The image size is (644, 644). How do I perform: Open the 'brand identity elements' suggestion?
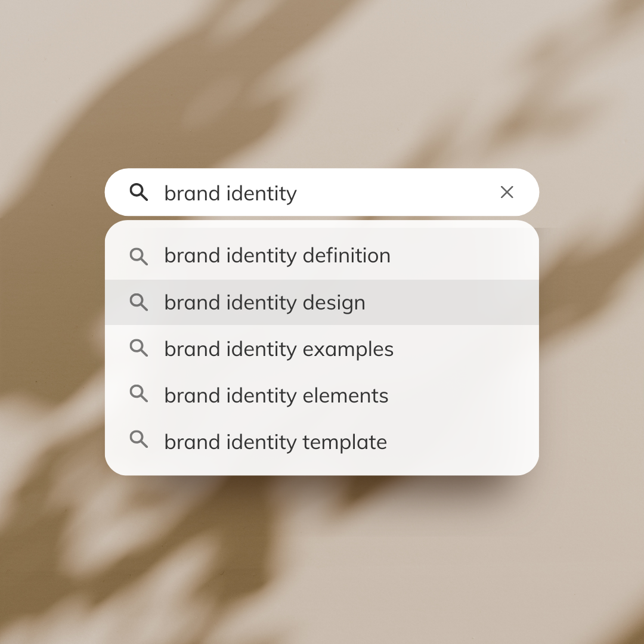(x=322, y=395)
